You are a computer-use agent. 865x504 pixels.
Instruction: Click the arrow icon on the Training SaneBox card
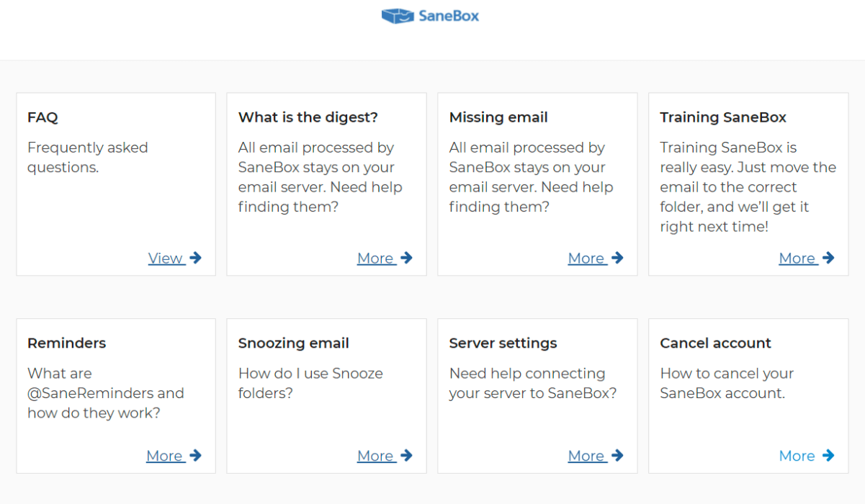click(x=828, y=258)
